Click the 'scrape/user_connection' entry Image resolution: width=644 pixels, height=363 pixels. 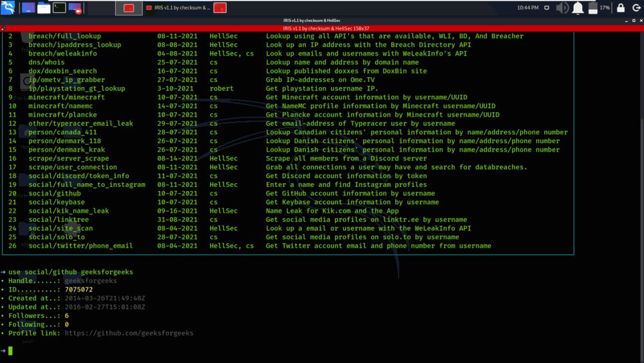tap(73, 167)
